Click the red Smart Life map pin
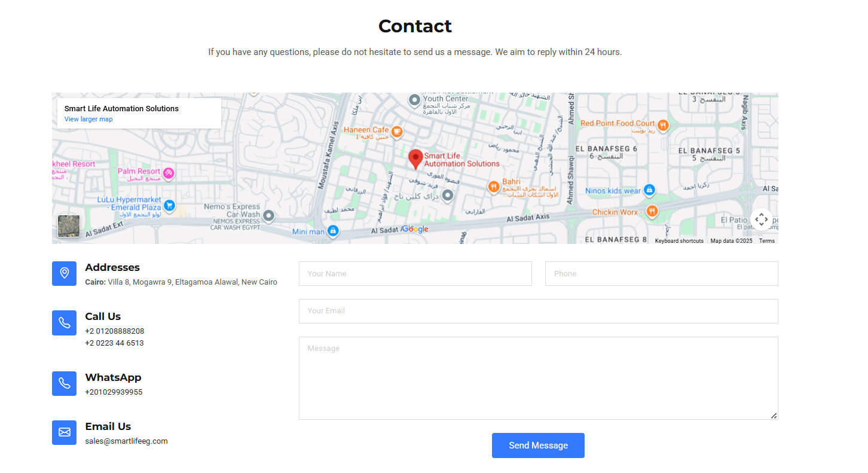The height and width of the screenshot is (473, 868). coord(415,159)
